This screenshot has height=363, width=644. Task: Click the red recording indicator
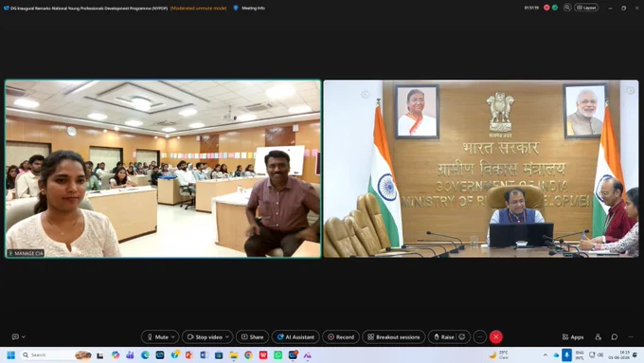coord(546,8)
